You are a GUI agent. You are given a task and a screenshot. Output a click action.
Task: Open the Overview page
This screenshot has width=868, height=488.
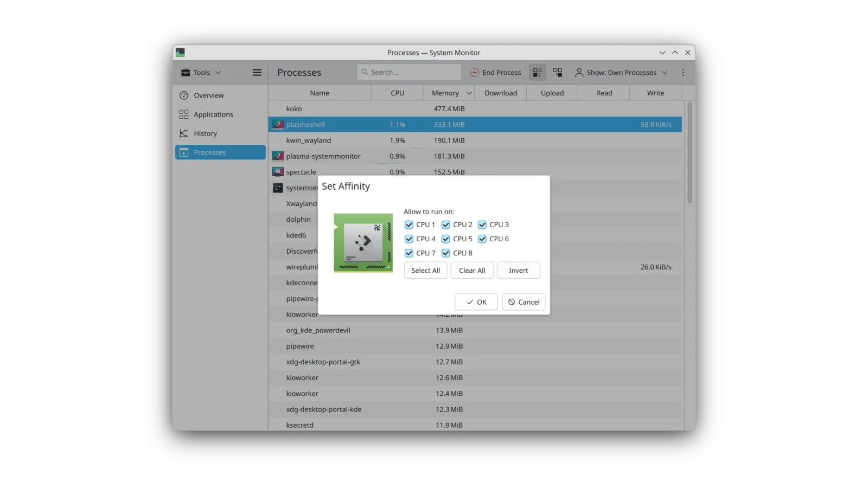pos(220,95)
